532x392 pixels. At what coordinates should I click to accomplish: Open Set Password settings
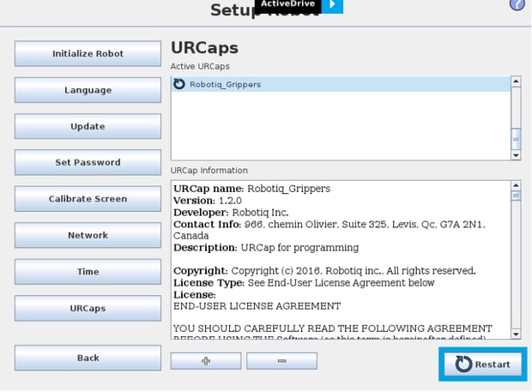pos(88,162)
